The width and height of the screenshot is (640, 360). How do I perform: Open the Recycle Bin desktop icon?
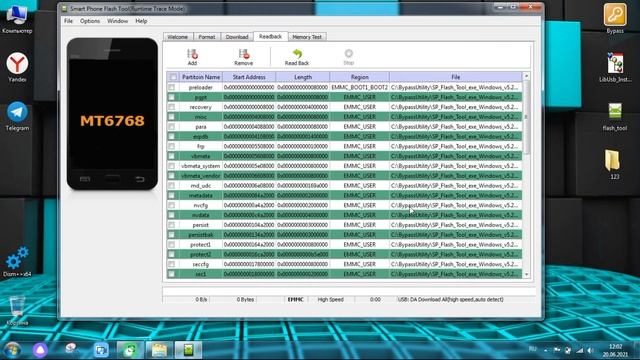point(17,307)
